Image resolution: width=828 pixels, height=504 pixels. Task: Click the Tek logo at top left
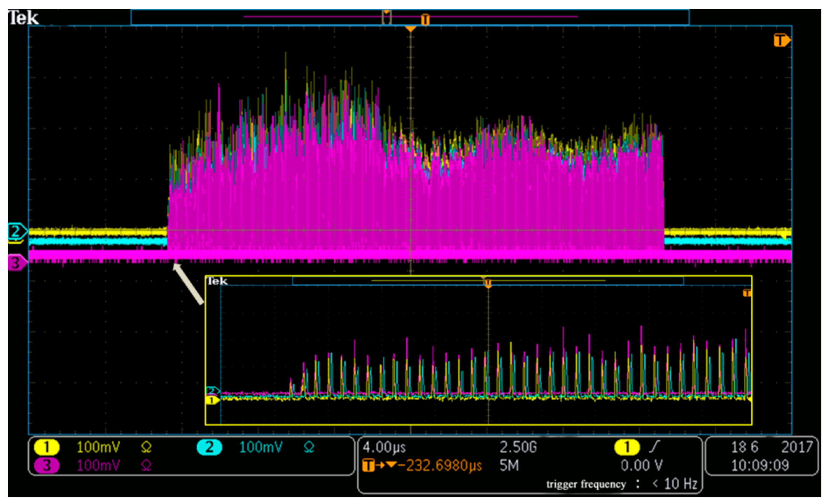pos(23,17)
